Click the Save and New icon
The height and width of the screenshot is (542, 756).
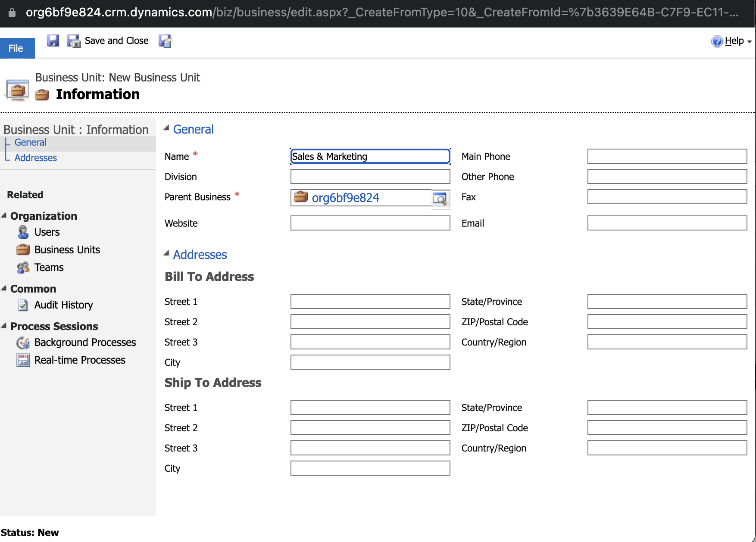[x=165, y=41]
